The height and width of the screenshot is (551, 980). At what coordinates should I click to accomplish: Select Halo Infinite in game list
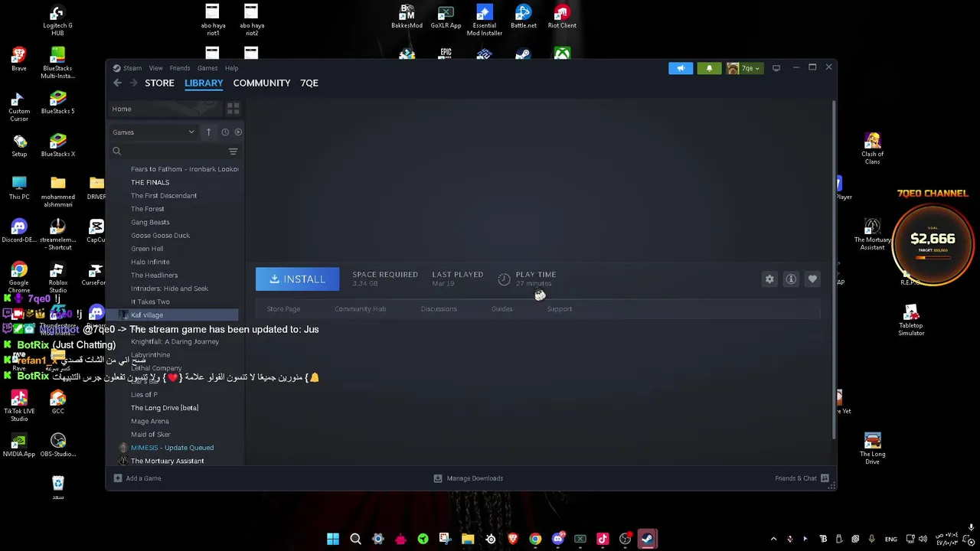pos(150,262)
